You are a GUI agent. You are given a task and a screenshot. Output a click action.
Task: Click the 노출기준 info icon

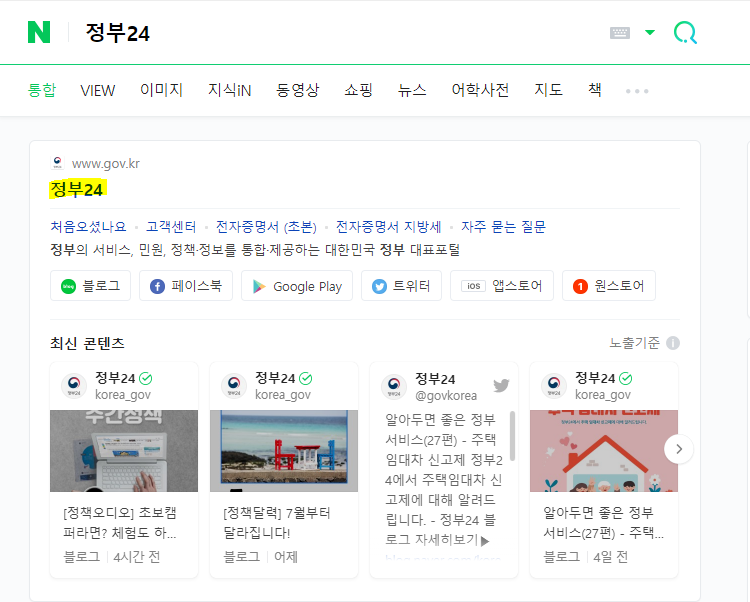click(673, 343)
